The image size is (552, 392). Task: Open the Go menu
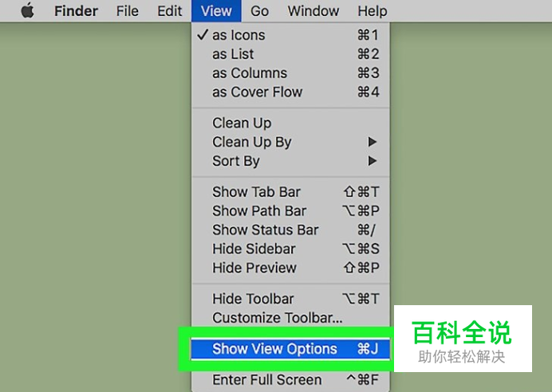coord(259,11)
